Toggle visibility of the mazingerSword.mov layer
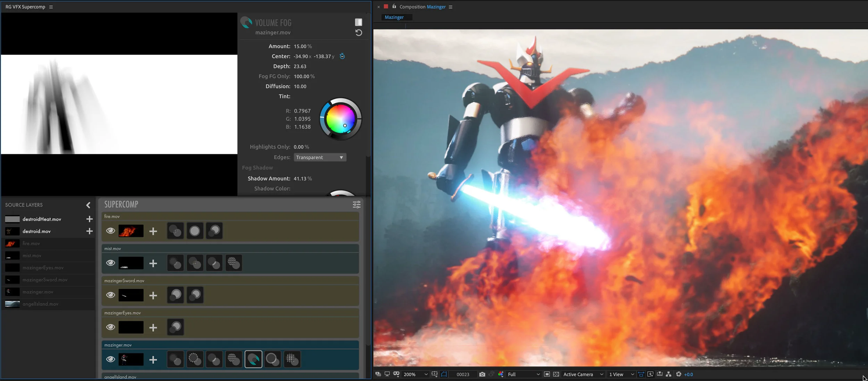 [110, 295]
